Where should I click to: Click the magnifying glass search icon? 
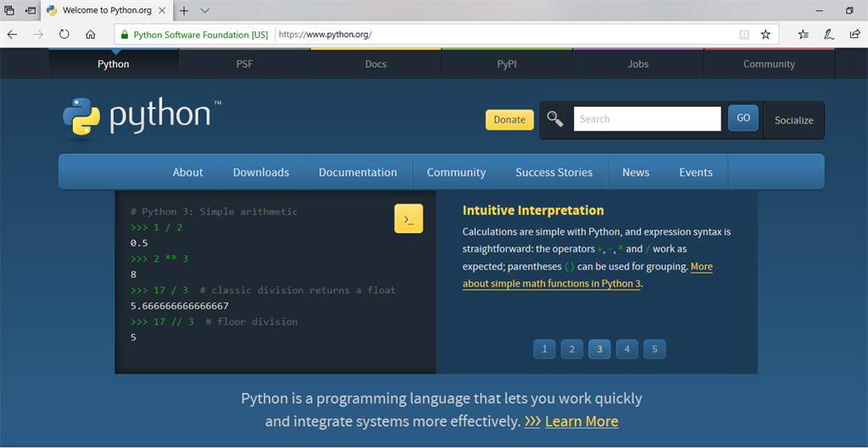pyautogui.click(x=555, y=119)
